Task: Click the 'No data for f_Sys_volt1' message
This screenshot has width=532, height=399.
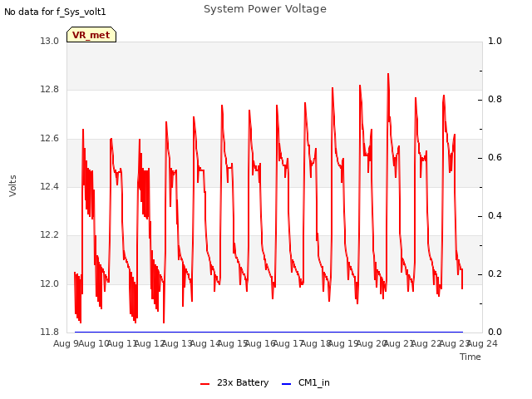Action: click(x=55, y=12)
